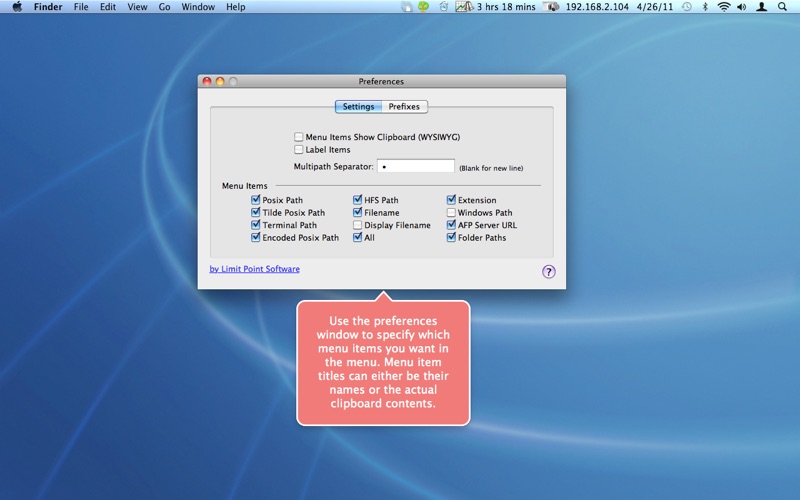Close the Preferences window with red button
The height and width of the screenshot is (500, 800).
pyautogui.click(x=207, y=81)
